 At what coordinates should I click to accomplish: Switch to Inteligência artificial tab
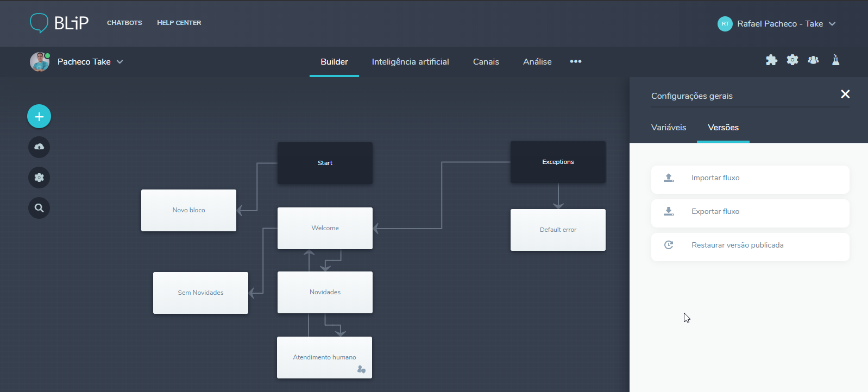410,62
